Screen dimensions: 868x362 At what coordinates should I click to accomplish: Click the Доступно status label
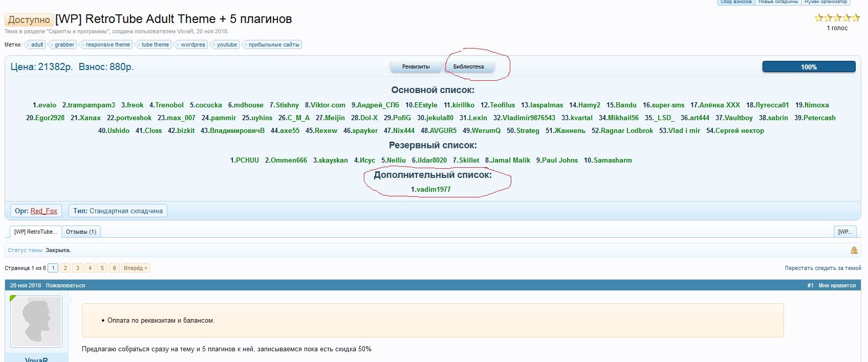(x=29, y=20)
